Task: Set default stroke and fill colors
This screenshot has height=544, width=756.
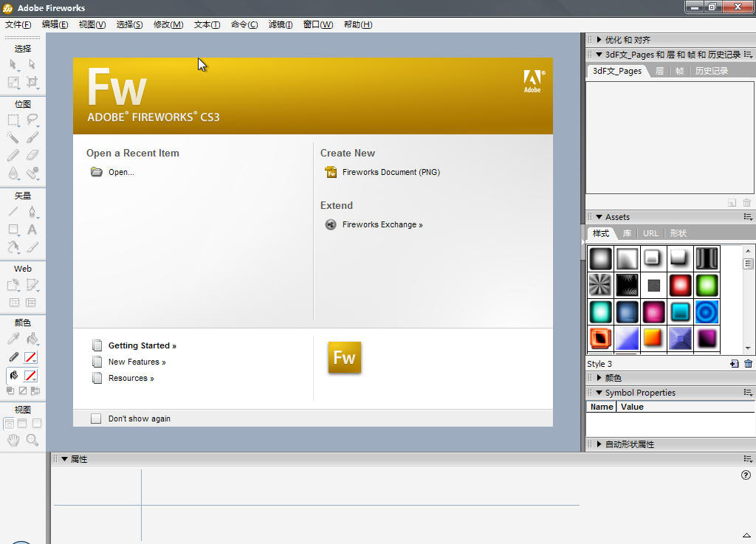Action: [x=10, y=390]
